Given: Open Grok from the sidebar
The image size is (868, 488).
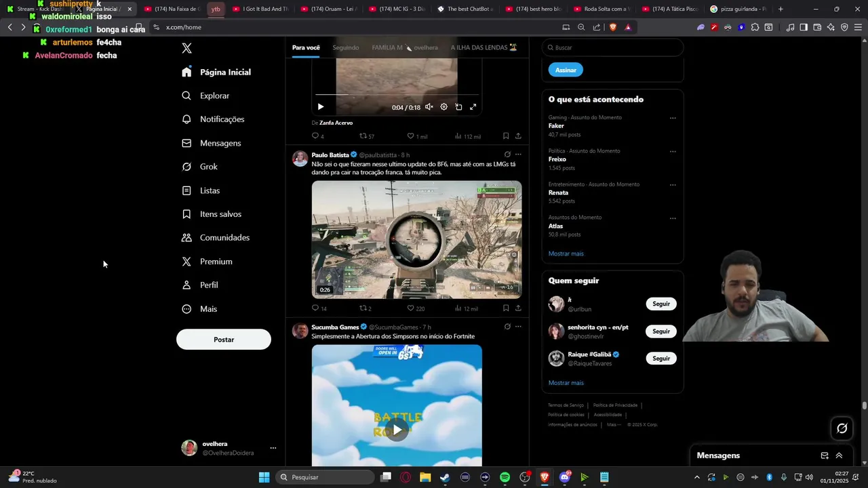Looking at the screenshot, I should [199, 167].
